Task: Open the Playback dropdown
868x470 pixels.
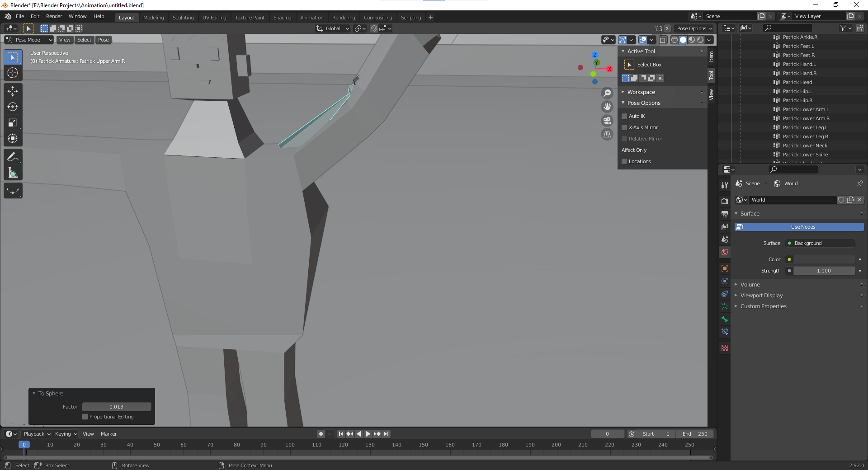Action: coord(37,434)
